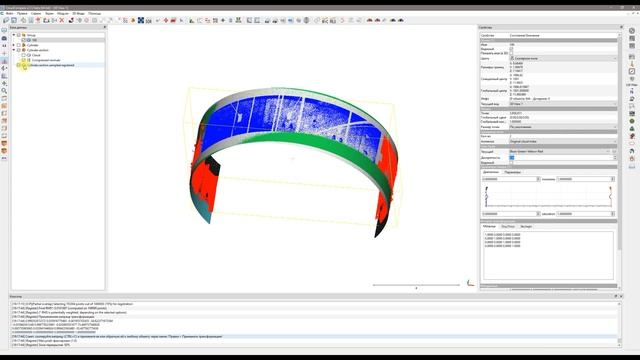Click the blue highlighted icon in top toolbar
Screen dimensions: 640x360
(x=291, y=20)
